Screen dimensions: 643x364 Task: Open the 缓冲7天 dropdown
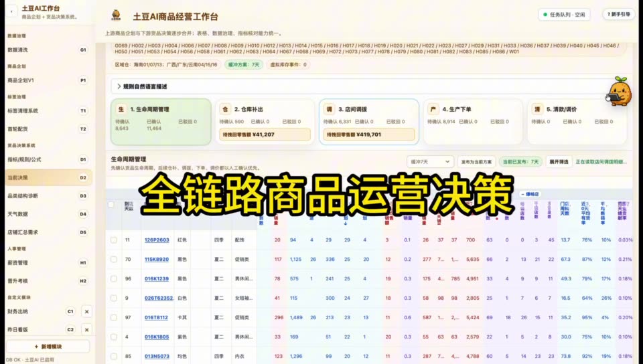click(x=430, y=162)
